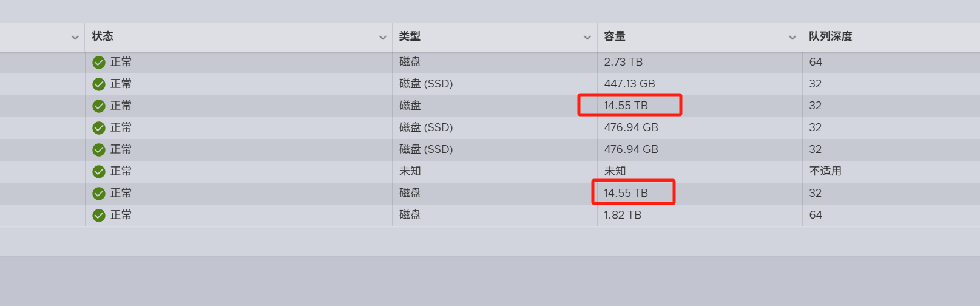Expand the 类型 column filter chevron
Viewport: 980px width, 306px height.
pyautogui.click(x=587, y=38)
